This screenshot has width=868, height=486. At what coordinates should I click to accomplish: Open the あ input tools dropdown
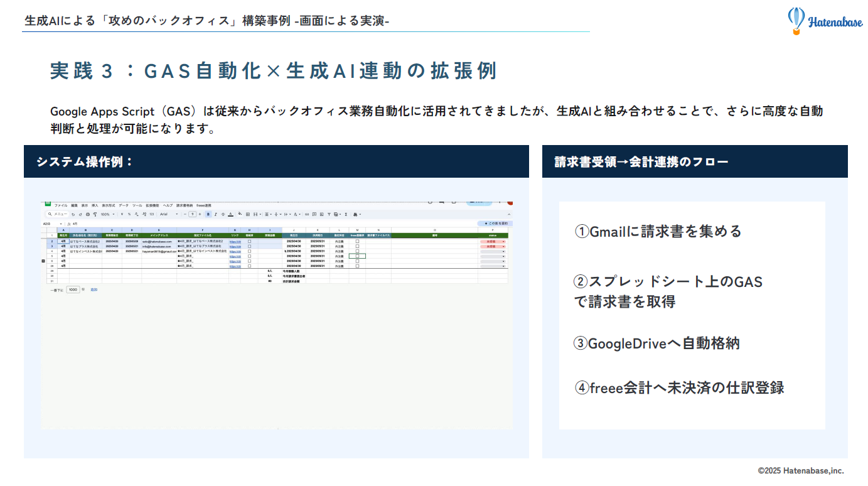coord(357,214)
